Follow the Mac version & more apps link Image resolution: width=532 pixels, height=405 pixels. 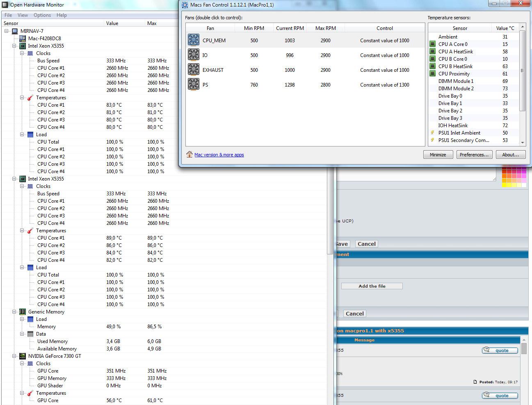pos(219,155)
